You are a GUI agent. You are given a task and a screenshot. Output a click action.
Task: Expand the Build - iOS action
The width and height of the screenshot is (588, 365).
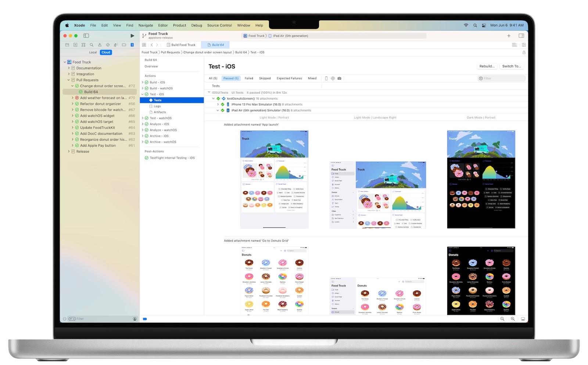(143, 82)
